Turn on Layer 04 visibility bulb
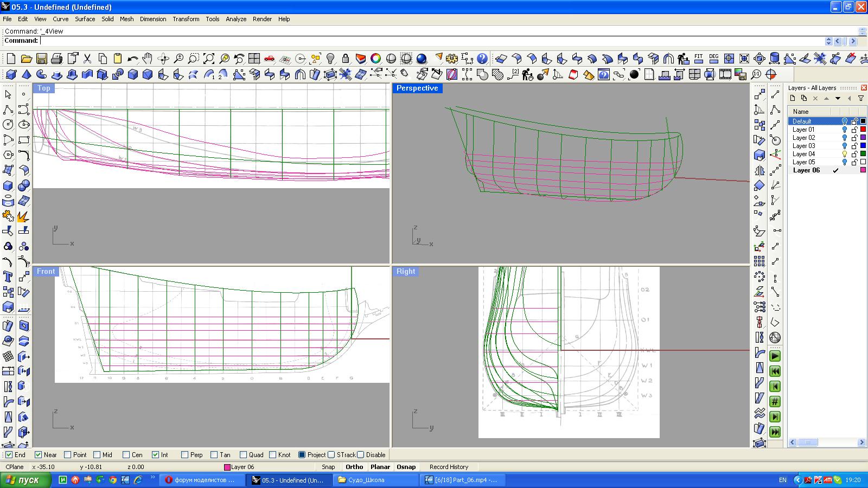This screenshot has height=488, width=868. pos(844,154)
